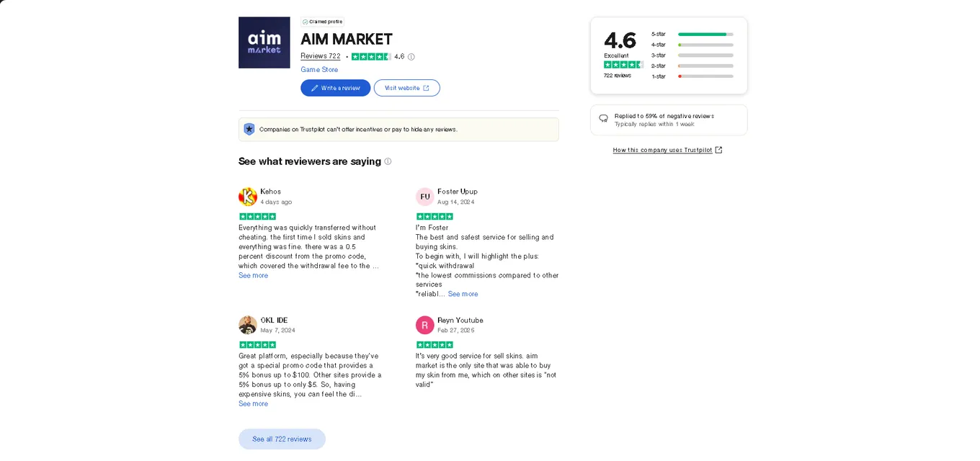980x461 pixels.
Task: Click the Claimed profile badge
Action: click(x=322, y=22)
